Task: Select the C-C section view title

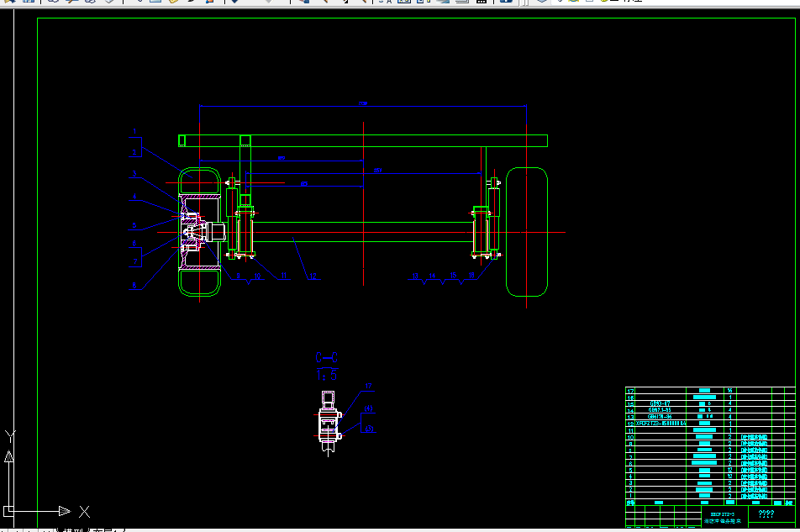Action: click(327, 357)
